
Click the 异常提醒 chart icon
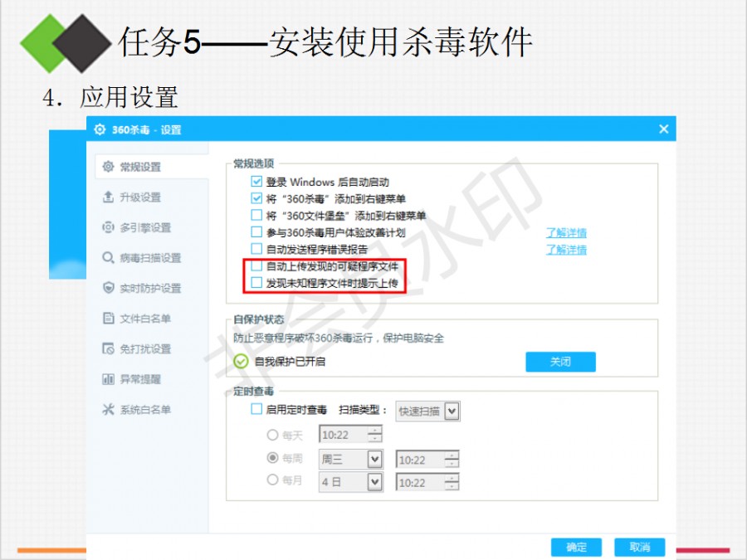pyautogui.click(x=108, y=379)
